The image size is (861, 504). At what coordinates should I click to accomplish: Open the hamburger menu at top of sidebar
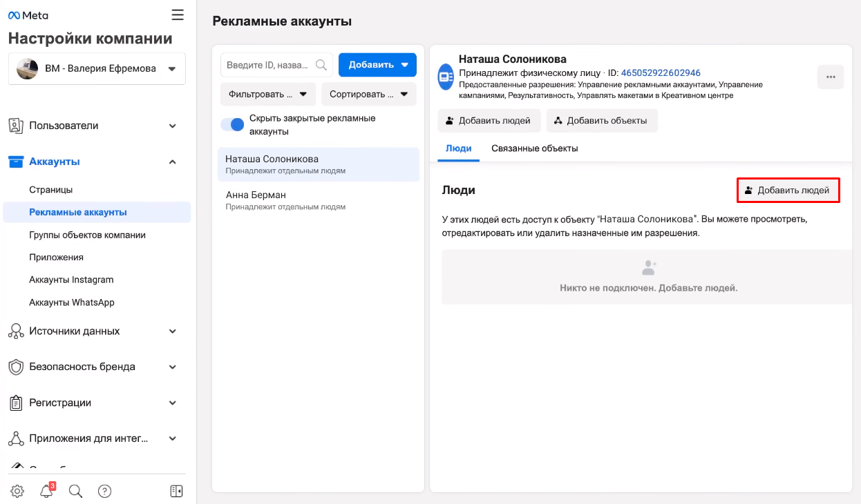(x=178, y=15)
